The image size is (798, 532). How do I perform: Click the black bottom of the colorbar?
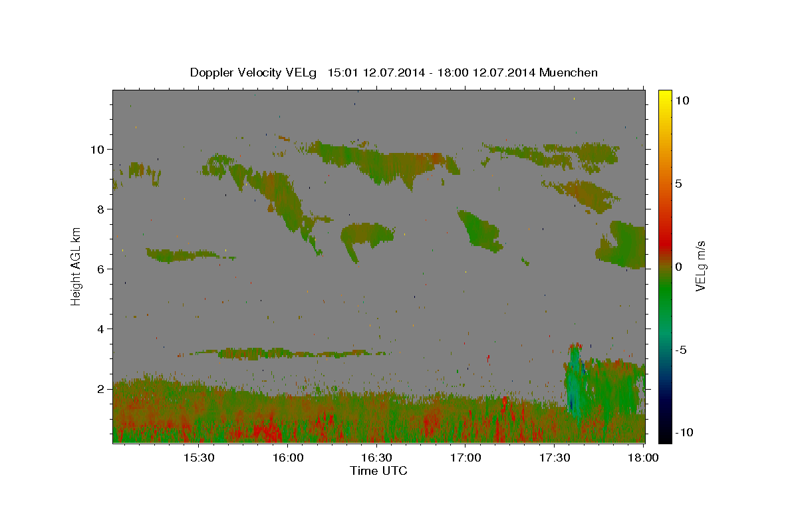coord(665,436)
